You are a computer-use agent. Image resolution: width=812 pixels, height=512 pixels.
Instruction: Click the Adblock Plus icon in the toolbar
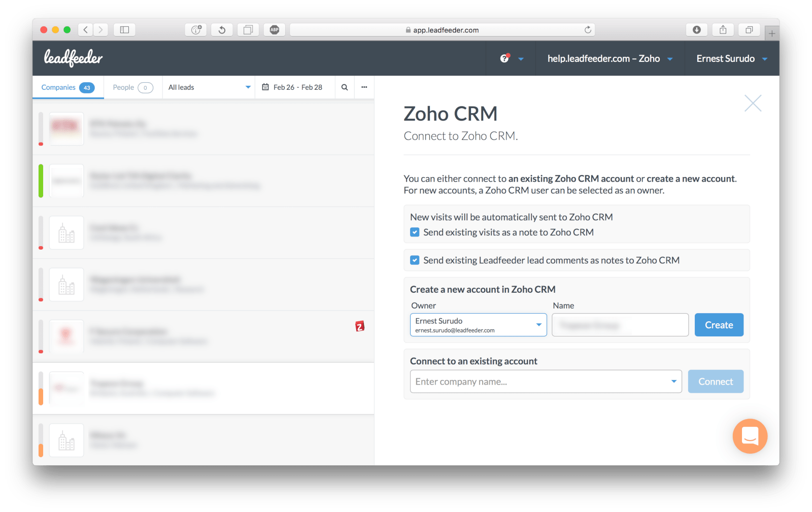274,29
